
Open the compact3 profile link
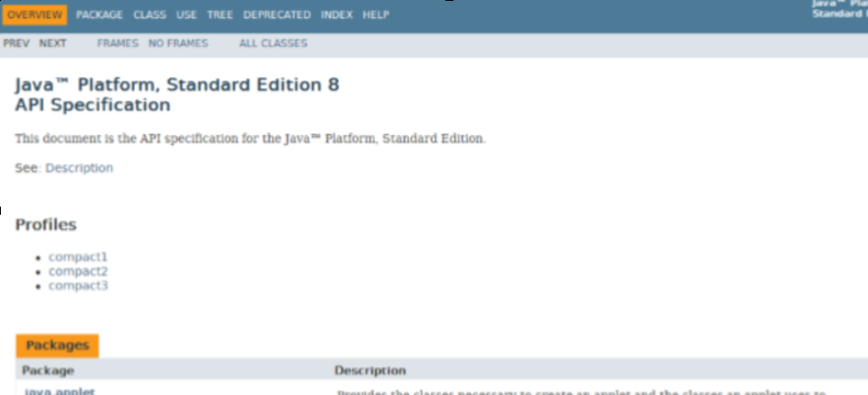click(78, 286)
